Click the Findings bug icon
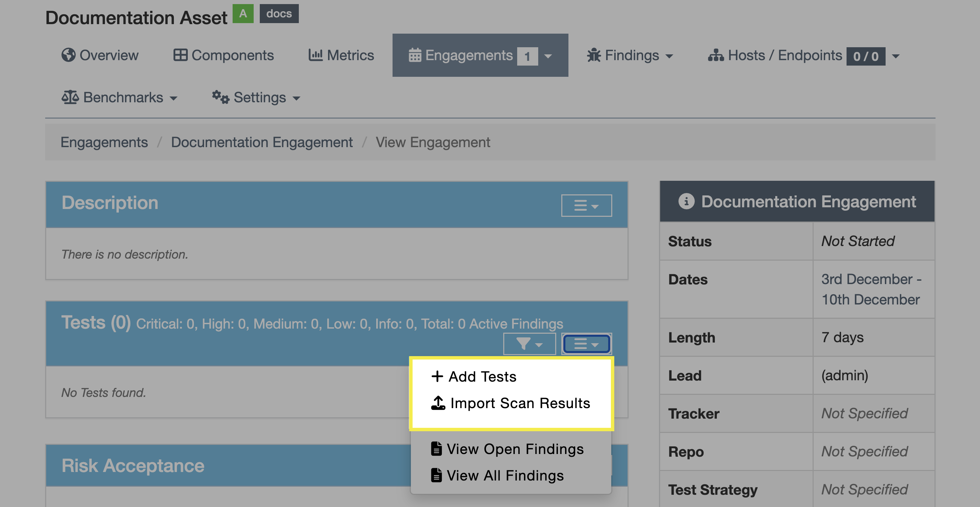980x507 pixels. pyautogui.click(x=594, y=56)
